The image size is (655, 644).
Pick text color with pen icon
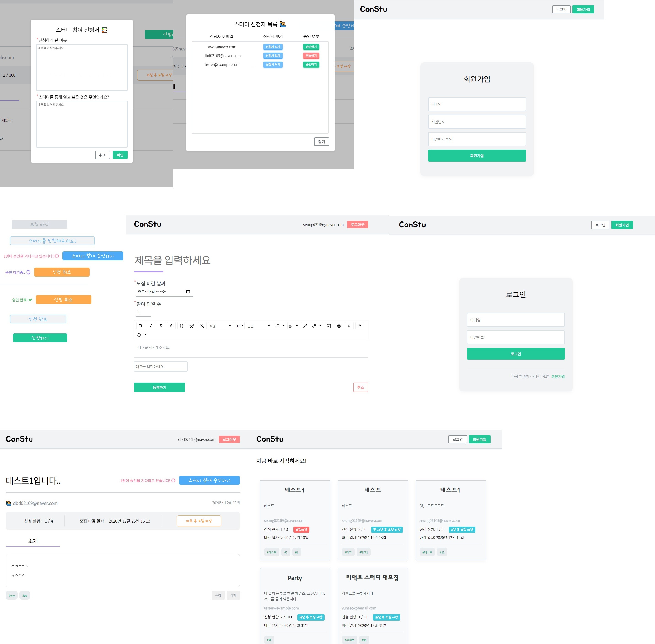coord(305,326)
